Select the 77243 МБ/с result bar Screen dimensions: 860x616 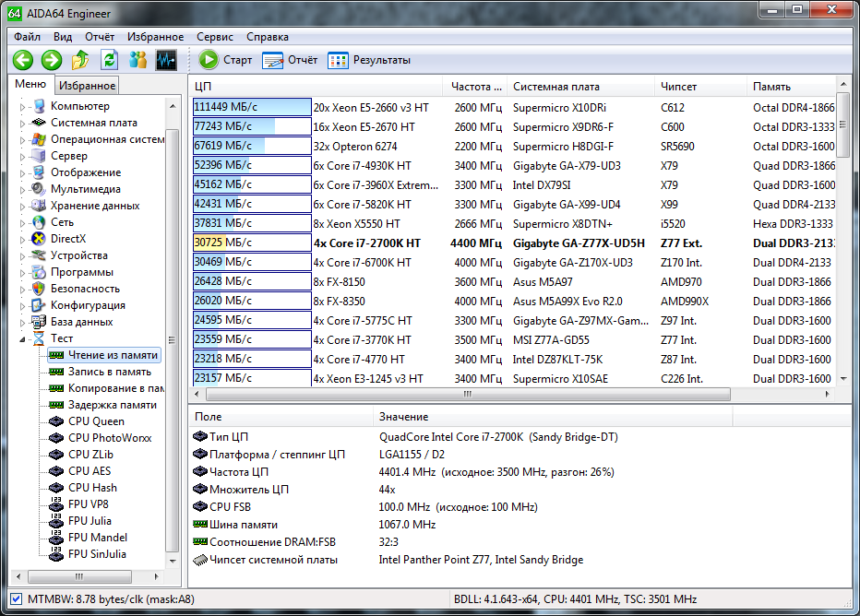coord(252,126)
